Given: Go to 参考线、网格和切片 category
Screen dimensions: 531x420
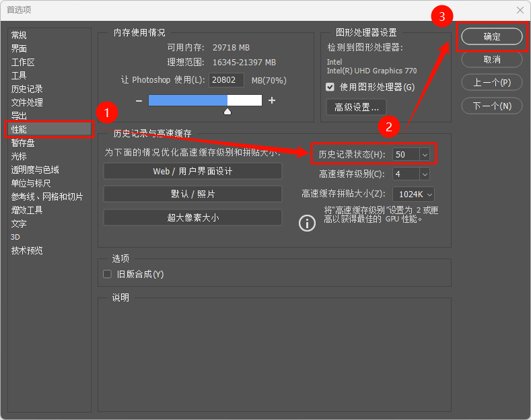Looking at the screenshot, I should 47,197.
